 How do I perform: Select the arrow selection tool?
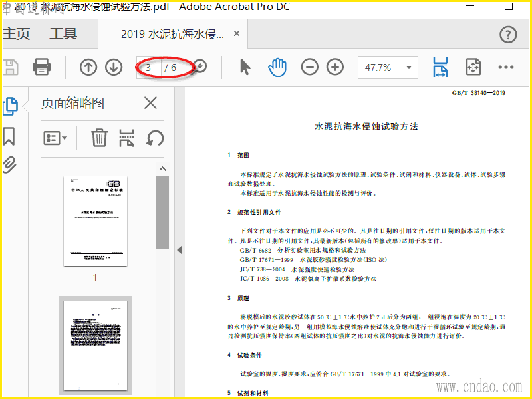(245, 67)
